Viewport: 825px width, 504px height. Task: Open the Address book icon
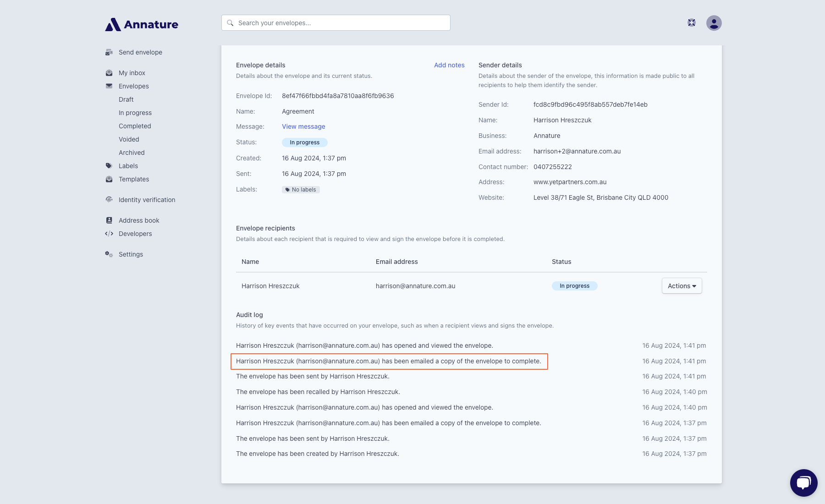click(x=109, y=220)
